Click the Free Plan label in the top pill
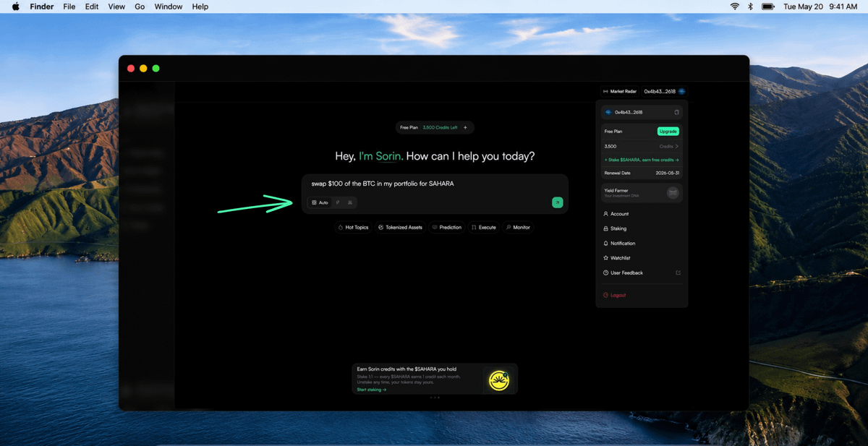Viewport: 868px width, 446px height. pos(409,127)
